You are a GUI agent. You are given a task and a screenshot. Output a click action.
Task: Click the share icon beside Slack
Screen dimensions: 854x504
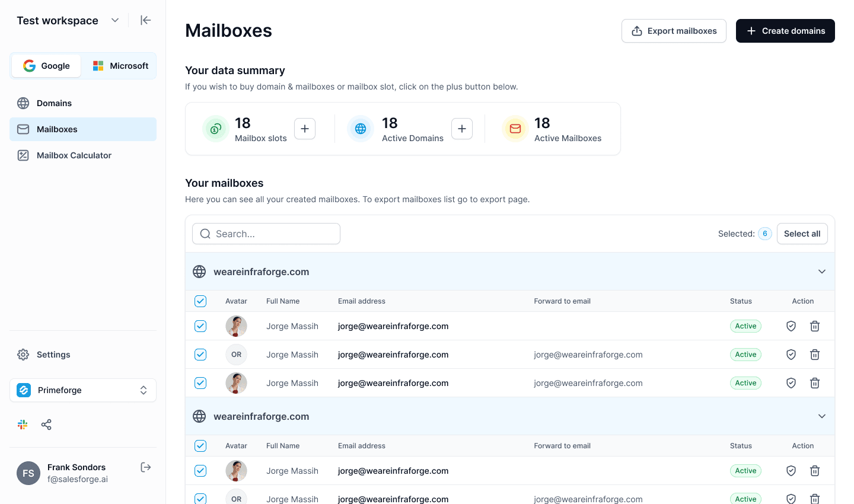[x=46, y=425]
